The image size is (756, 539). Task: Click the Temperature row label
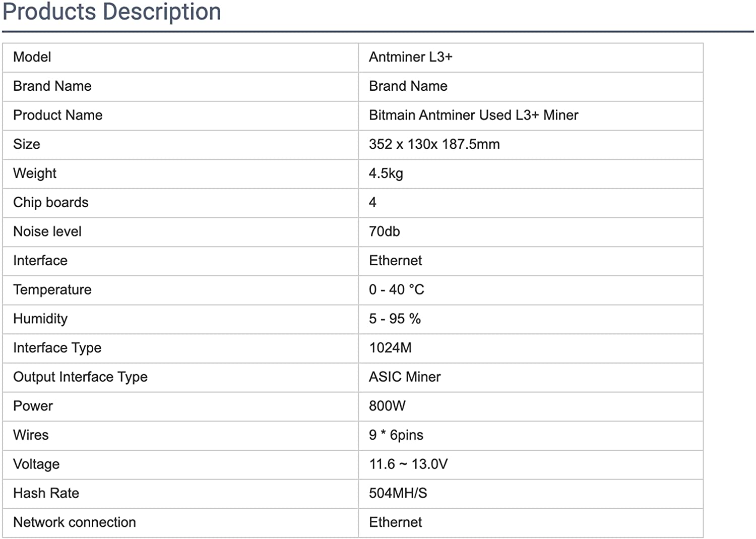pyautogui.click(x=52, y=289)
